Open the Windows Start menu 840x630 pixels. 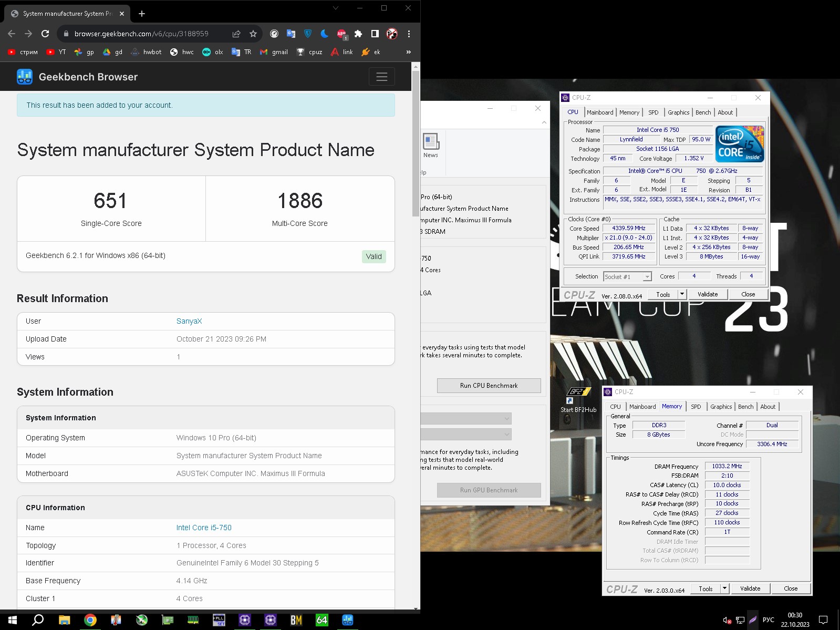[13, 620]
